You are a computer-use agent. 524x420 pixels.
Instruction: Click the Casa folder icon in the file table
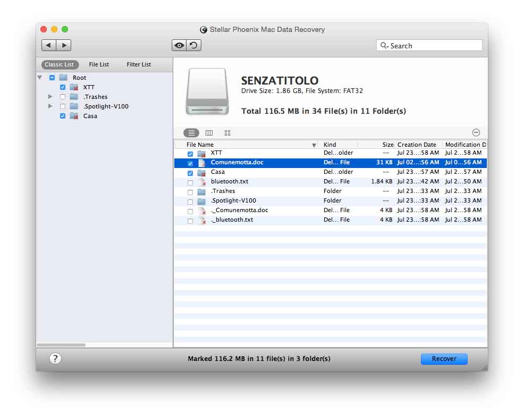pos(201,173)
